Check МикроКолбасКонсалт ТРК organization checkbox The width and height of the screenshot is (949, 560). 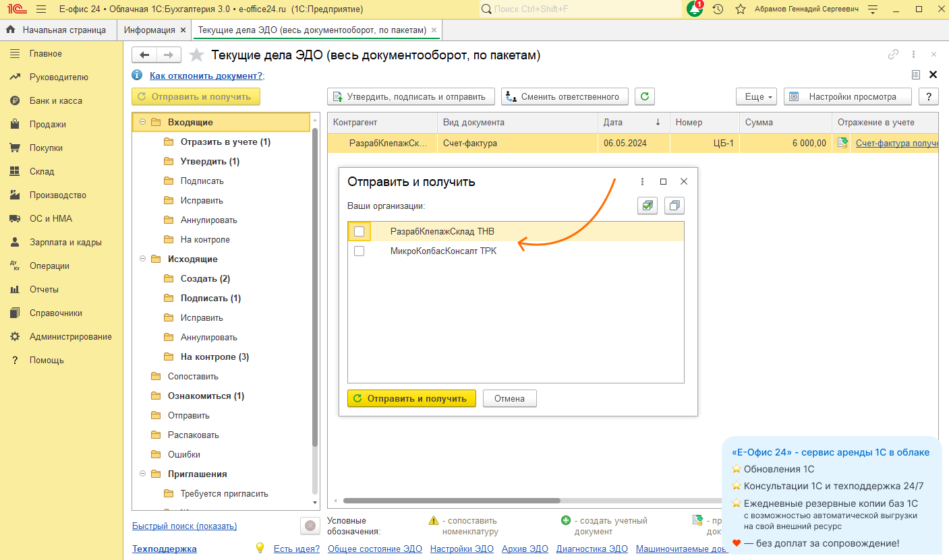pos(359,251)
